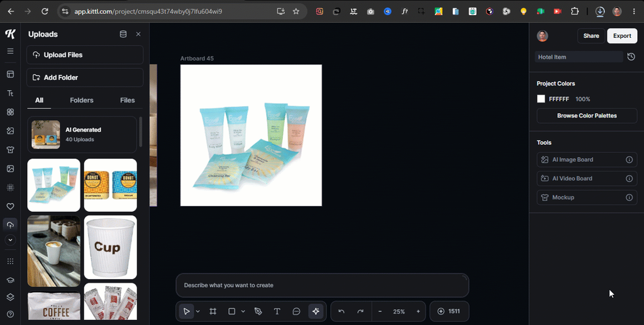Screen dimensions: 644x325
Task: Edit the Hotel Item project name field
Action: (x=579, y=57)
